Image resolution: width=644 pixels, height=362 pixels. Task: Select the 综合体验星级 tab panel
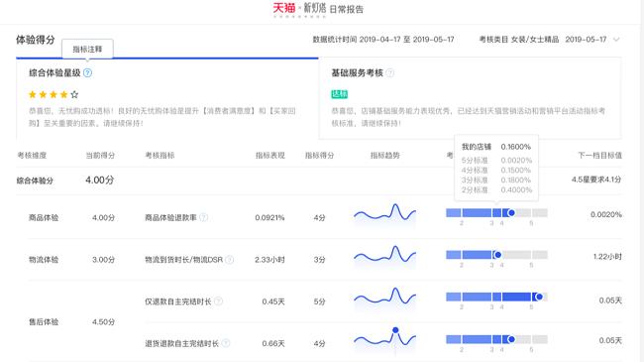point(167,99)
